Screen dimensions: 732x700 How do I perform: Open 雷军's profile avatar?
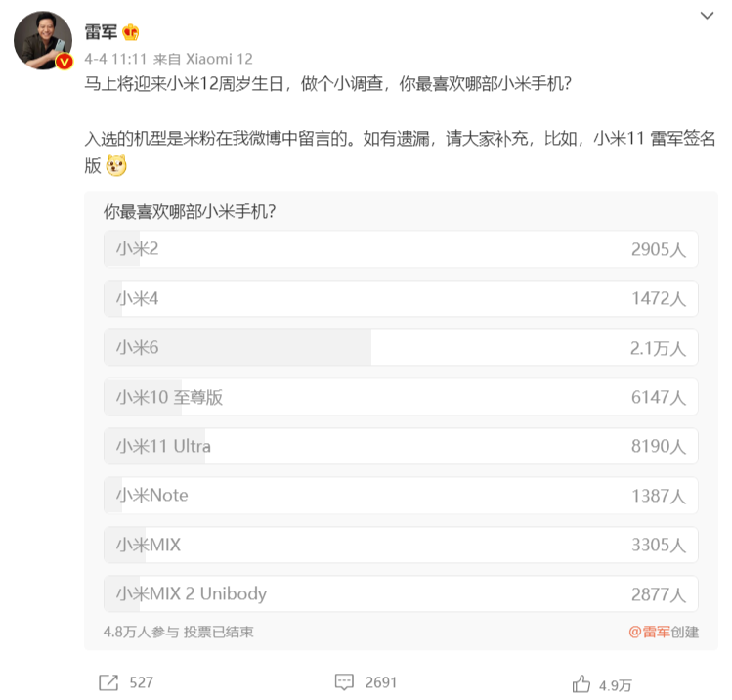click(x=42, y=41)
